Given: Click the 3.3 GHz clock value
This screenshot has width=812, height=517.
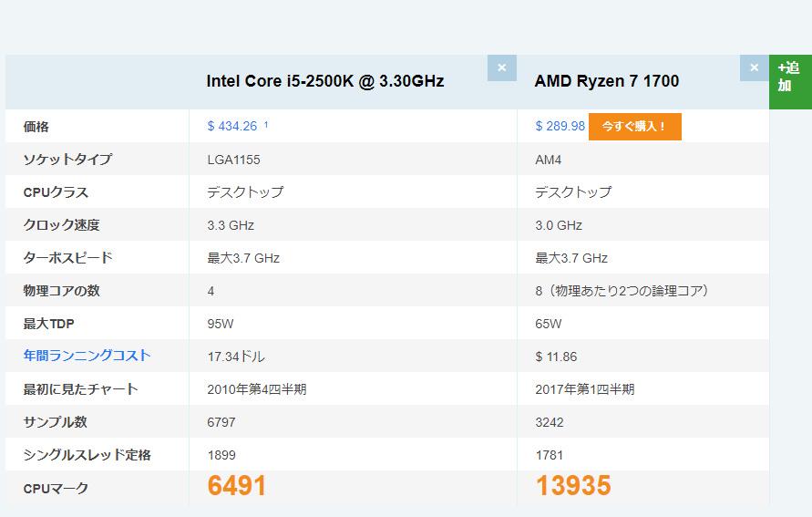Looking at the screenshot, I should 231,225.
